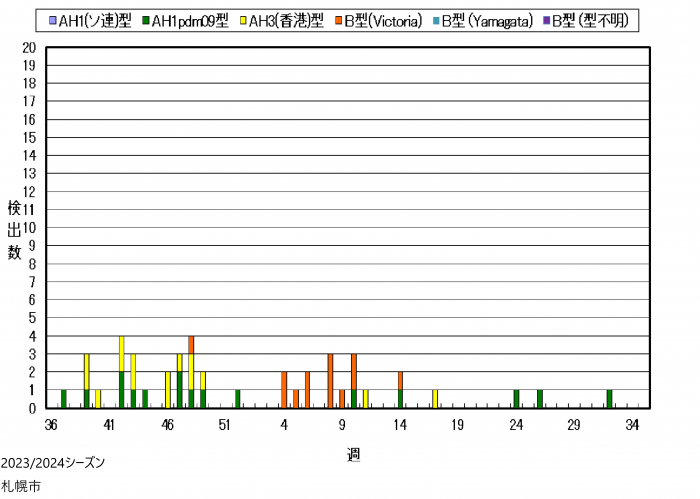The image size is (700, 499).
Task: Click the 検出数 y-axis title
Action: tap(15, 231)
